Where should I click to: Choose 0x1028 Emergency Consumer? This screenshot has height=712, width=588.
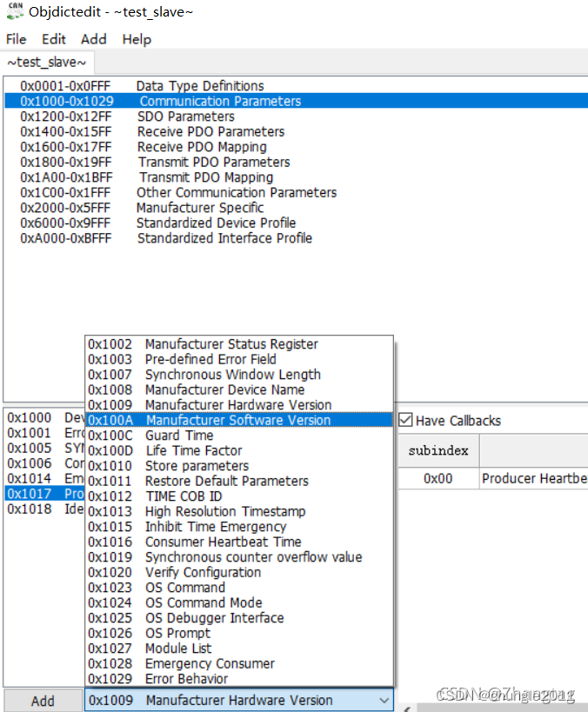pyautogui.click(x=239, y=663)
